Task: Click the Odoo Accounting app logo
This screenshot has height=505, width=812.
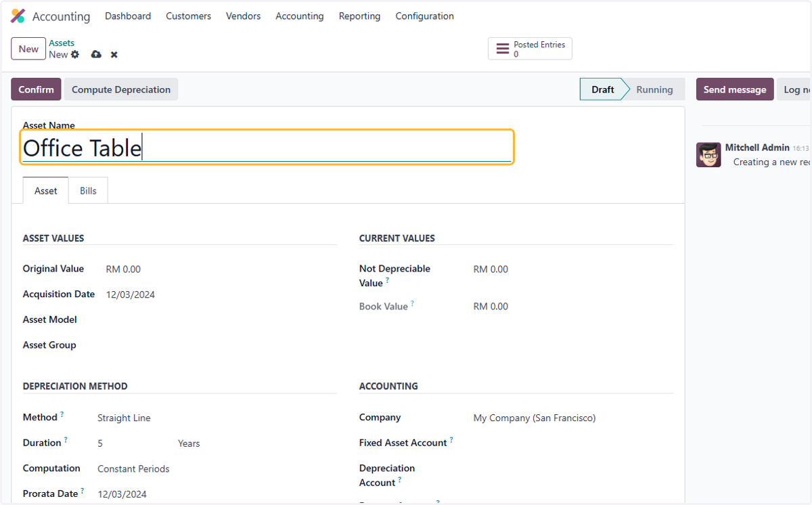Action: point(18,16)
